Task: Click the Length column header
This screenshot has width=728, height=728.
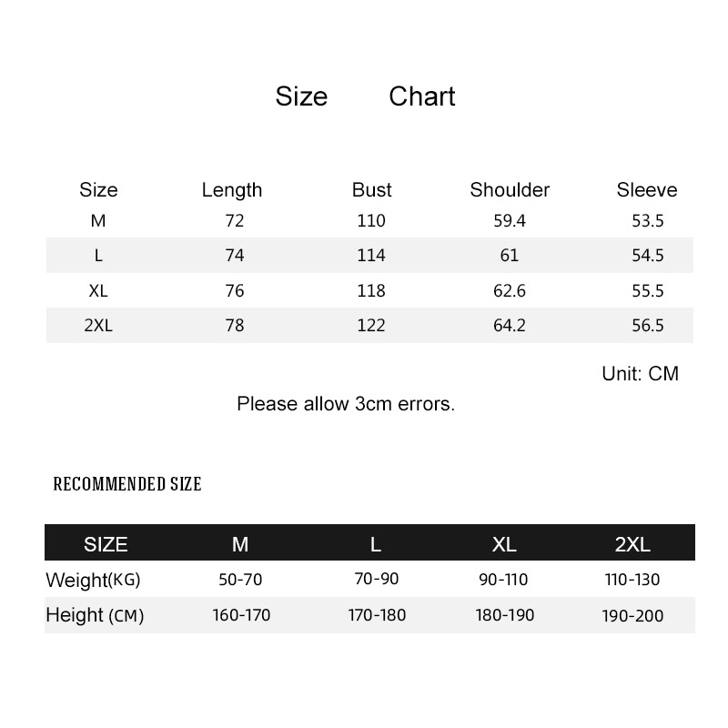Action: click(x=232, y=190)
